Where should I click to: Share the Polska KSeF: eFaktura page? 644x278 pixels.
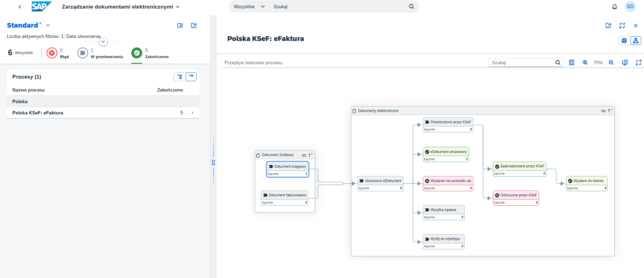point(608,26)
